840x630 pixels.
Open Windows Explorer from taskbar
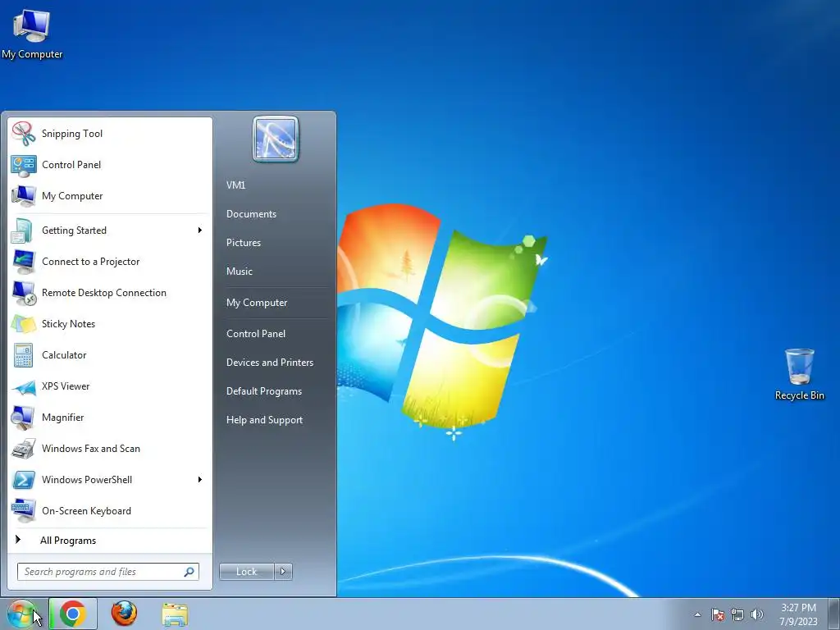coord(175,614)
